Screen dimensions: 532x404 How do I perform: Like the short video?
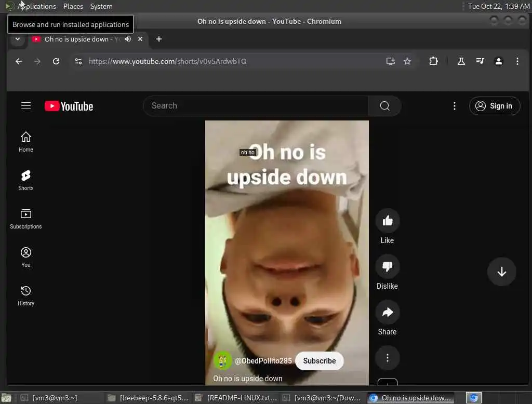coord(387,221)
